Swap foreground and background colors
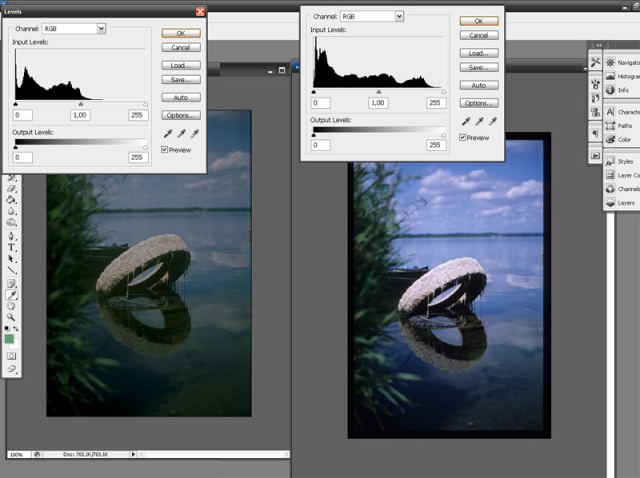 pos(16,328)
